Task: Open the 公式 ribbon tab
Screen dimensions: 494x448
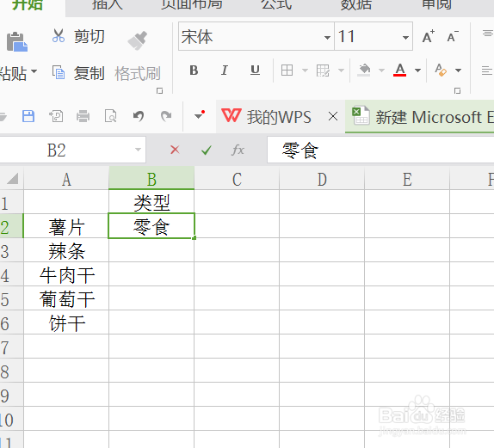Action: tap(276, 5)
